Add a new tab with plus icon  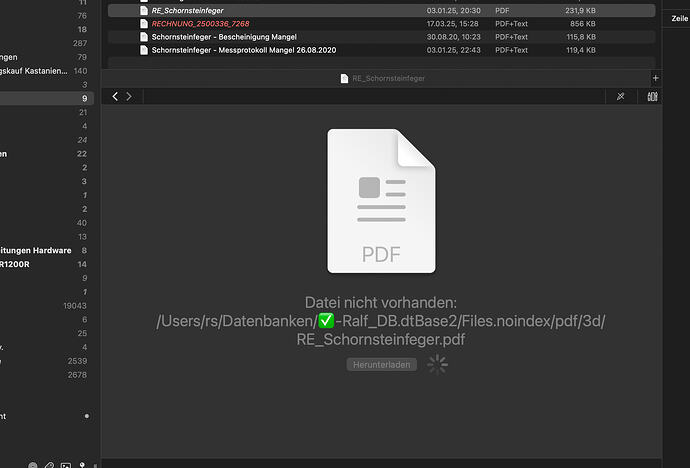(656, 78)
